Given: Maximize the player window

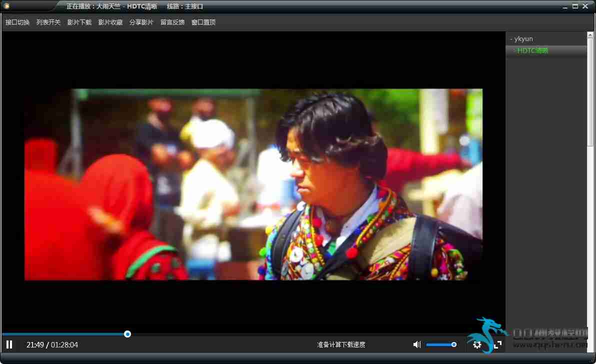Looking at the screenshot, I should [x=575, y=6].
